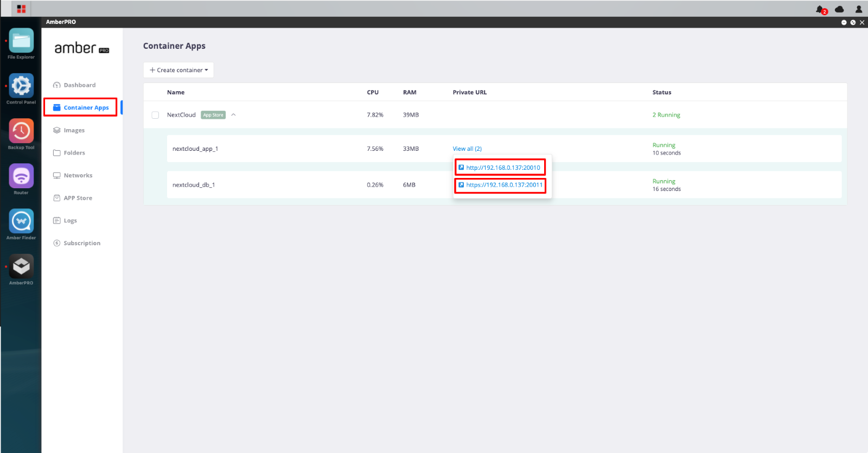This screenshot has width=868, height=453.
Task: Minimize the AmberPRO window
Action: [x=844, y=22]
